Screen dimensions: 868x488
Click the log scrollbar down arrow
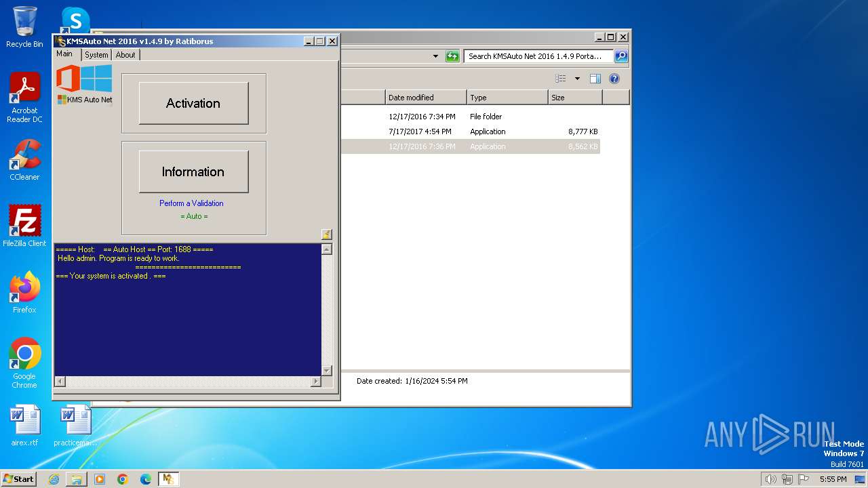click(326, 370)
